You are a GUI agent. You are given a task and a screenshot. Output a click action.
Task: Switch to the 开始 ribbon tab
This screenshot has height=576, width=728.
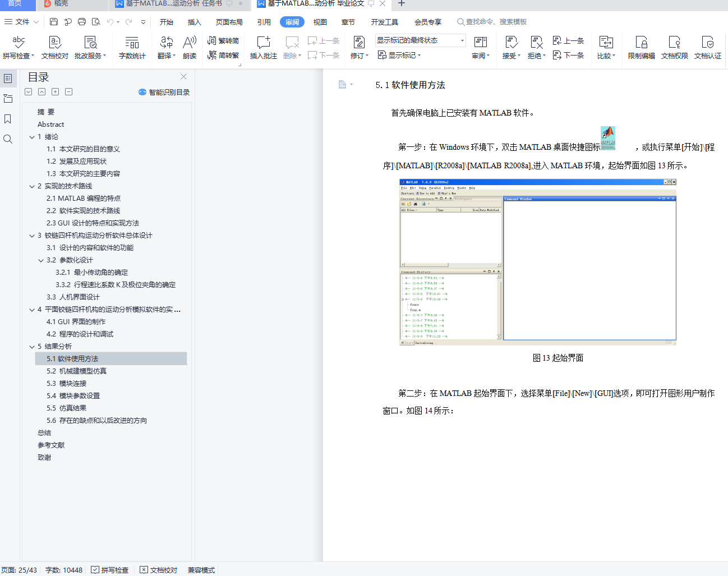(167, 22)
